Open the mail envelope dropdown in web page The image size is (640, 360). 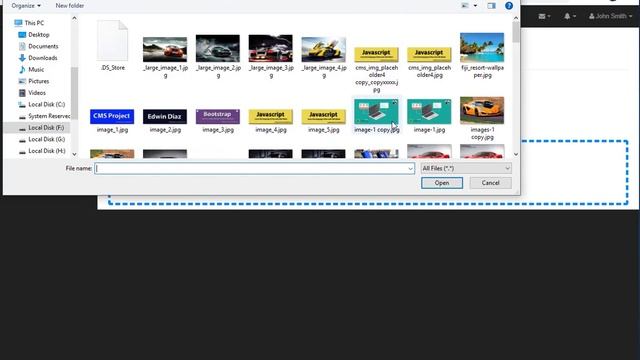(x=544, y=16)
